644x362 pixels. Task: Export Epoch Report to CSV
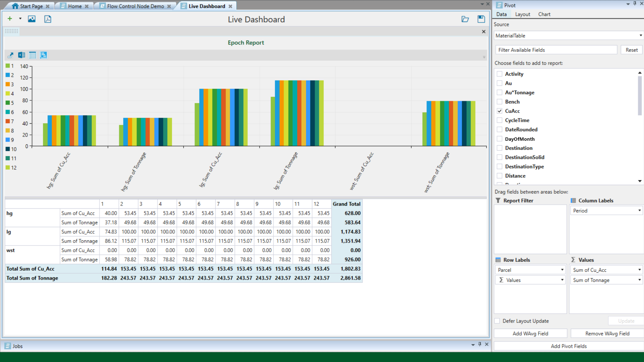click(x=10, y=55)
